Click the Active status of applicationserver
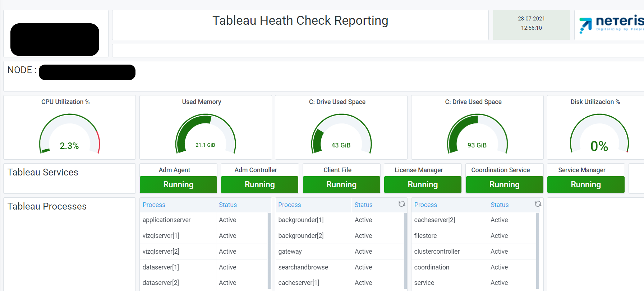644x291 pixels. (x=227, y=220)
